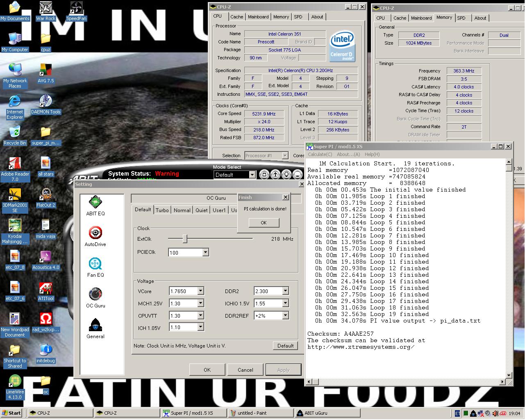Open SPD tab in right CPU-Z window
The image size is (525, 420).
(x=461, y=18)
